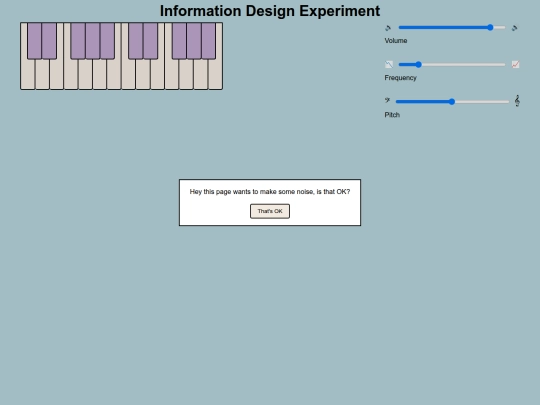540x405 pixels.
Task: Play the last (rightmost) white piano key
Action: coord(216,74)
